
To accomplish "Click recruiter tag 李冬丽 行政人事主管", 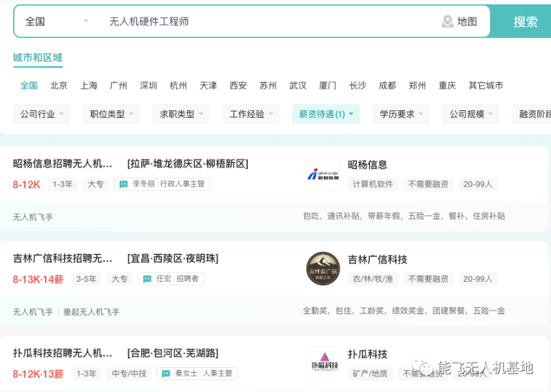I will pos(162,184).
